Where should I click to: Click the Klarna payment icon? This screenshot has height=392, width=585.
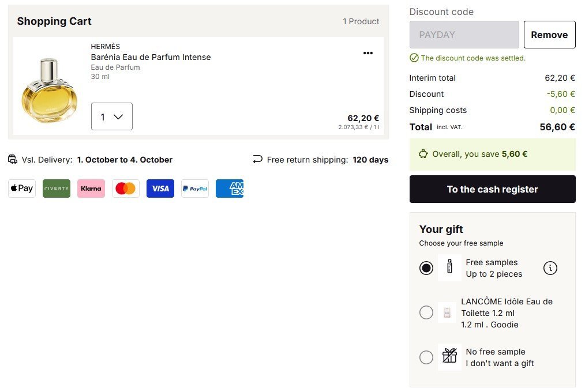(91, 189)
